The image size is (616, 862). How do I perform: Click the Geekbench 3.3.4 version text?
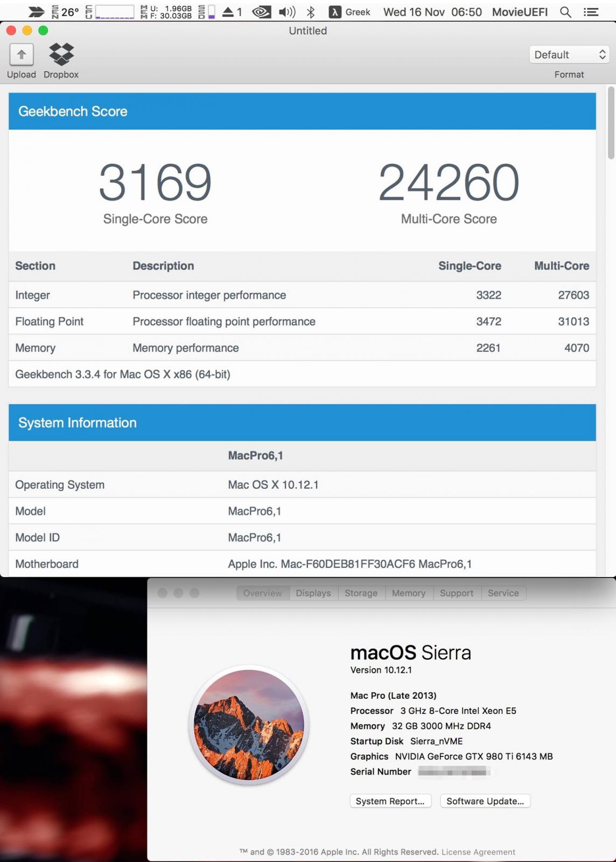(x=123, y=374)
